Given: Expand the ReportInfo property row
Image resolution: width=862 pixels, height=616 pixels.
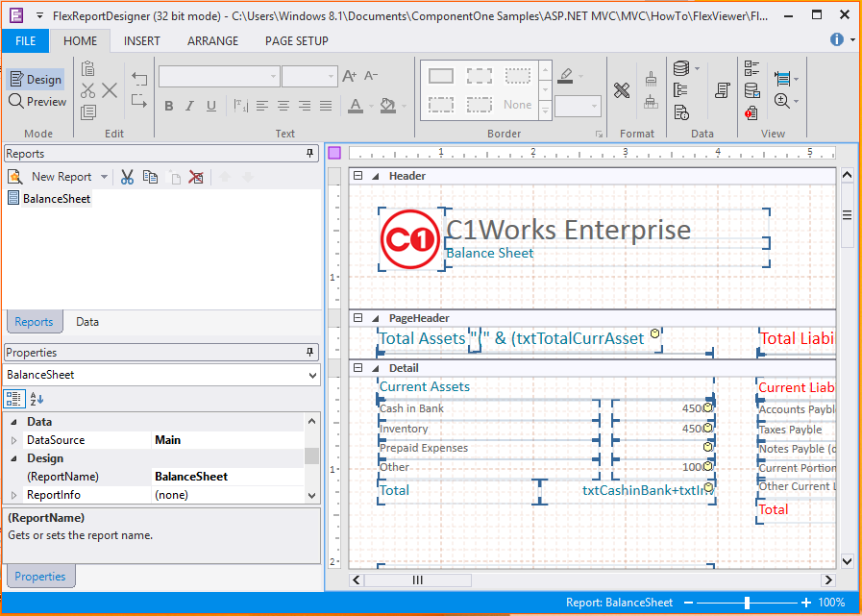Looking at the screenshot, I should click(13, 495).
